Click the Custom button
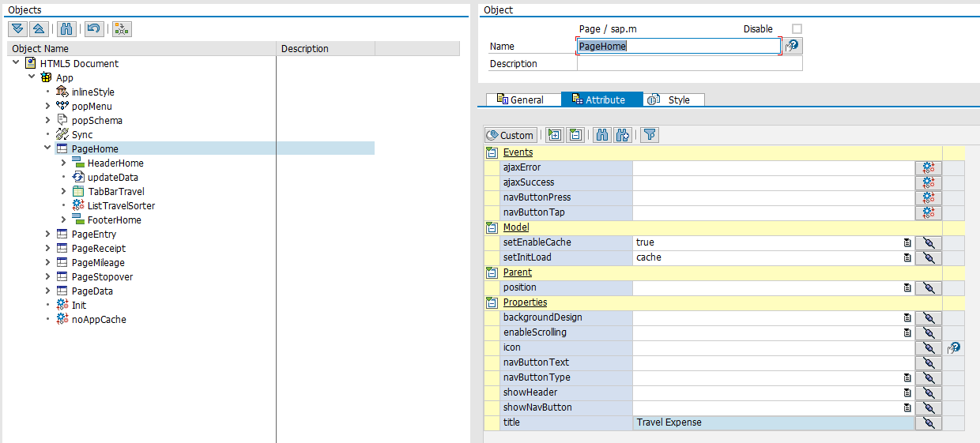The width and height of the screenshot is (980, 443). (x=511, y=135)
